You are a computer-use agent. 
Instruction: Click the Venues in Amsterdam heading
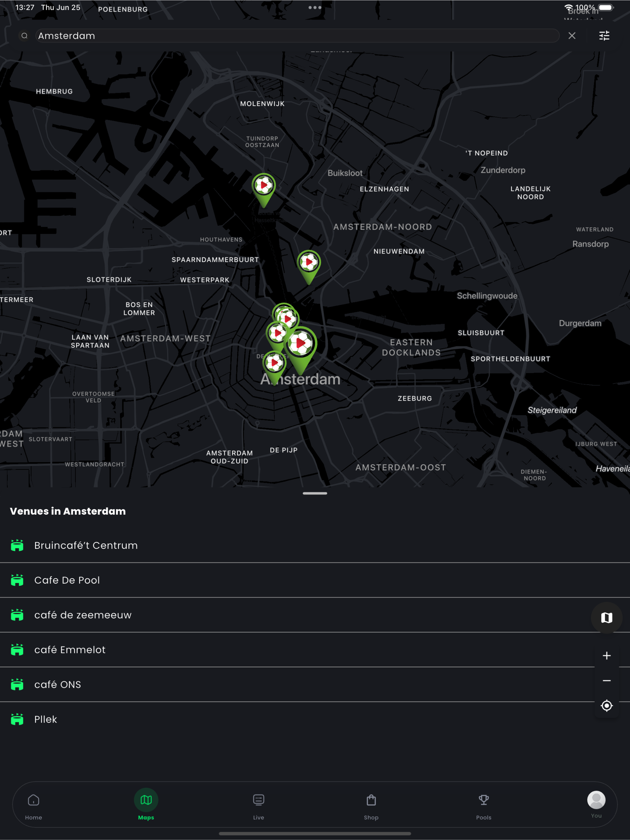68,511
